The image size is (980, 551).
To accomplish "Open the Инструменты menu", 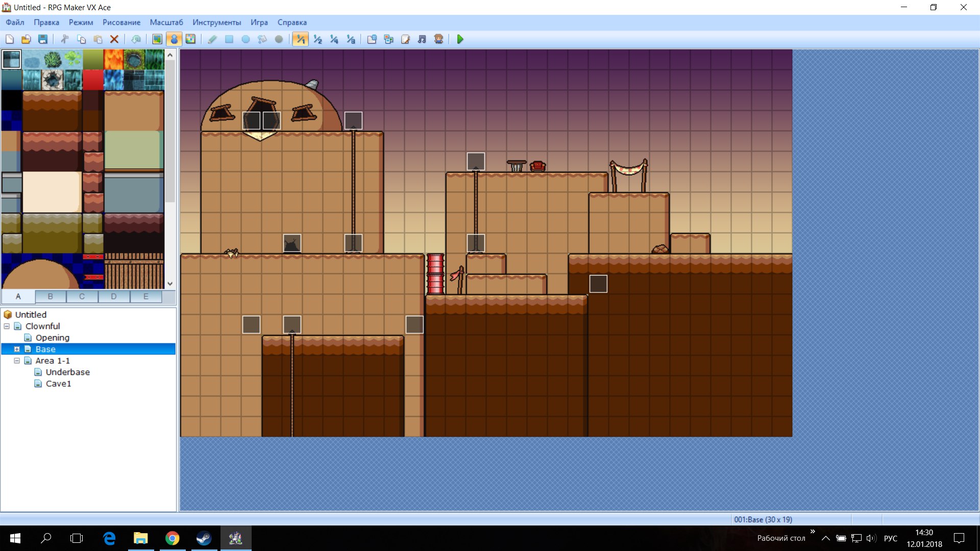I will 217,22.
